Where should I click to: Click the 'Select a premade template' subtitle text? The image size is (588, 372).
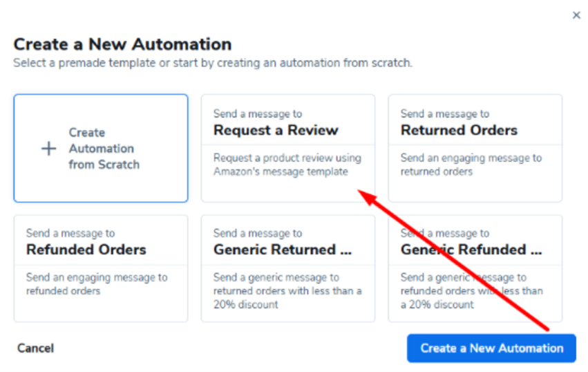(213, 63)
